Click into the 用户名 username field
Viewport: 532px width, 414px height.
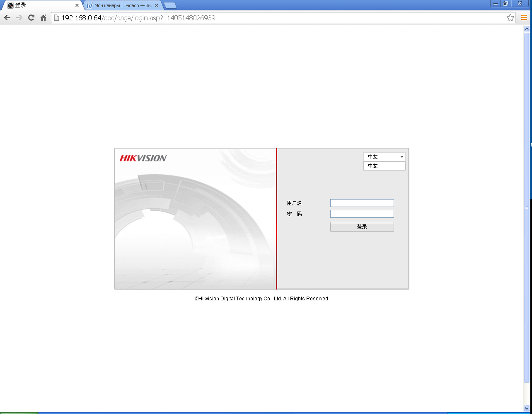[x=362, y=203]
